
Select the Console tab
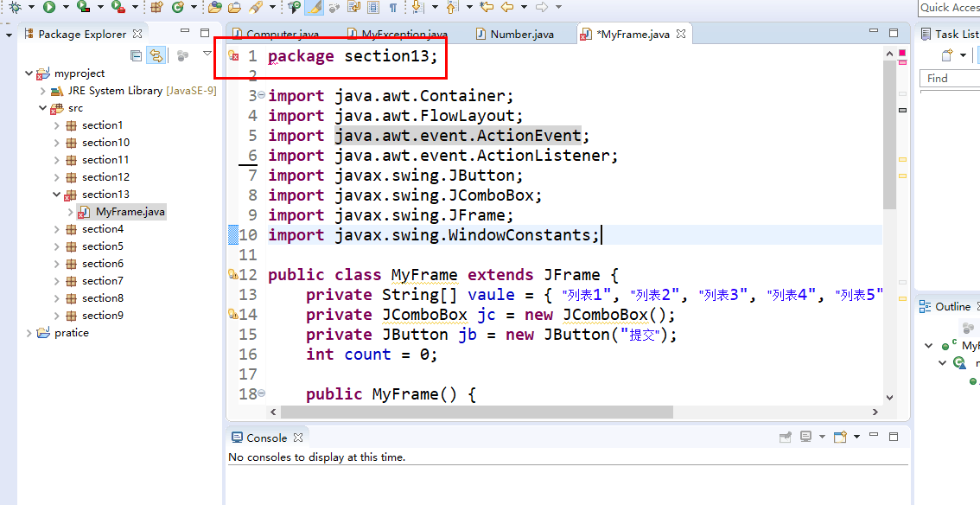267,438
